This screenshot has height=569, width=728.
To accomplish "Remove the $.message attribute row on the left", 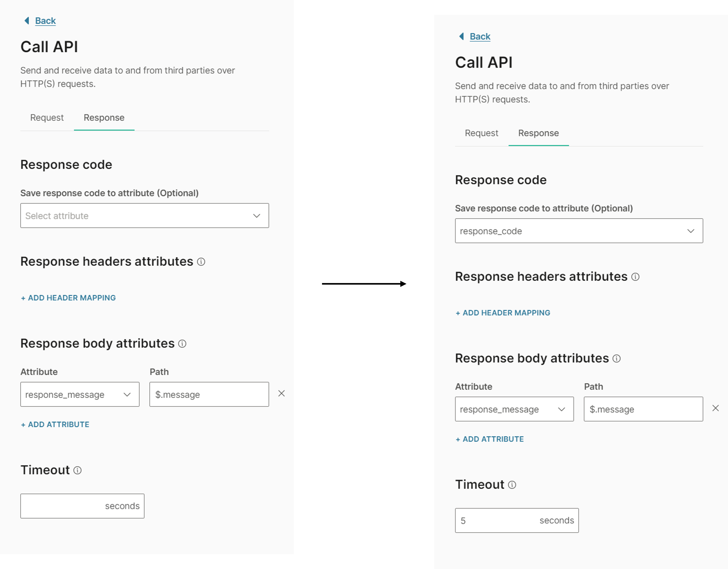I will [282, 394].
